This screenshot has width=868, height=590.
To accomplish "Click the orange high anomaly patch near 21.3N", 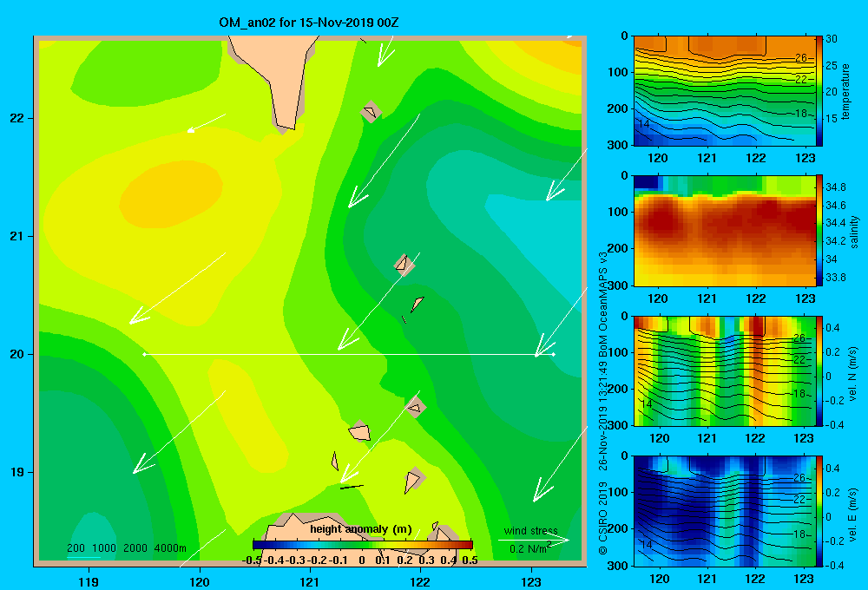I will tap(170, 194).
